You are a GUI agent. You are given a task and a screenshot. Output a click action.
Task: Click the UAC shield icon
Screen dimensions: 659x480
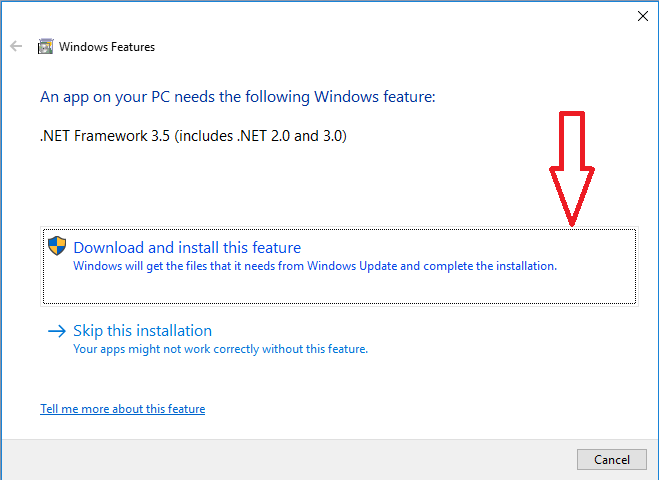click(x=57, y=247)
